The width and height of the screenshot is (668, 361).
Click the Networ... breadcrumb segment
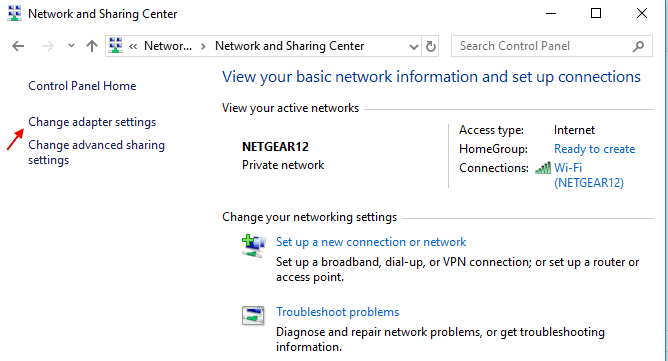[168, 46]
